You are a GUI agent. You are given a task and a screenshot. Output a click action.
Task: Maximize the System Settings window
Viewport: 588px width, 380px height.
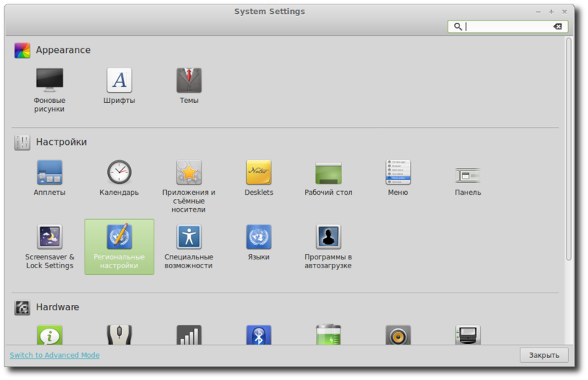(x=551, y=12)
